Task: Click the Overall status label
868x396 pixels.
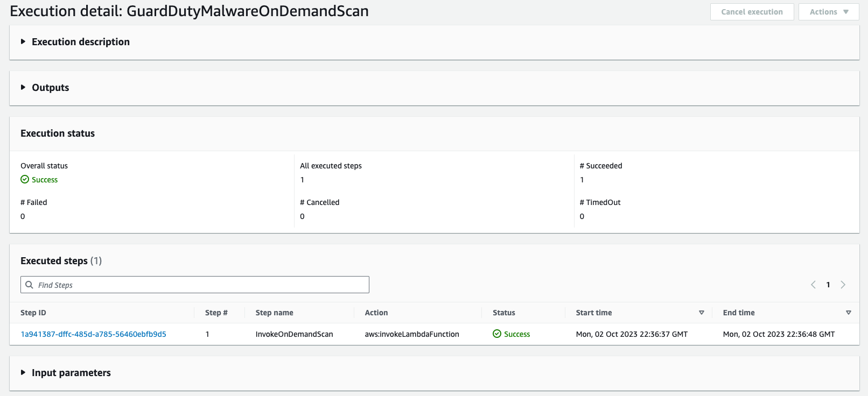Action: click(x=44, y=166)
